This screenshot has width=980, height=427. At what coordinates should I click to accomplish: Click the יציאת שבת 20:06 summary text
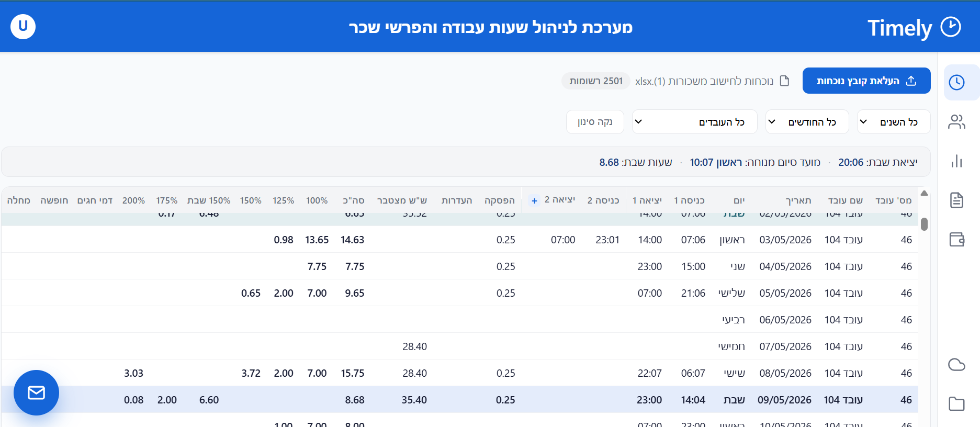click(878, 162)
